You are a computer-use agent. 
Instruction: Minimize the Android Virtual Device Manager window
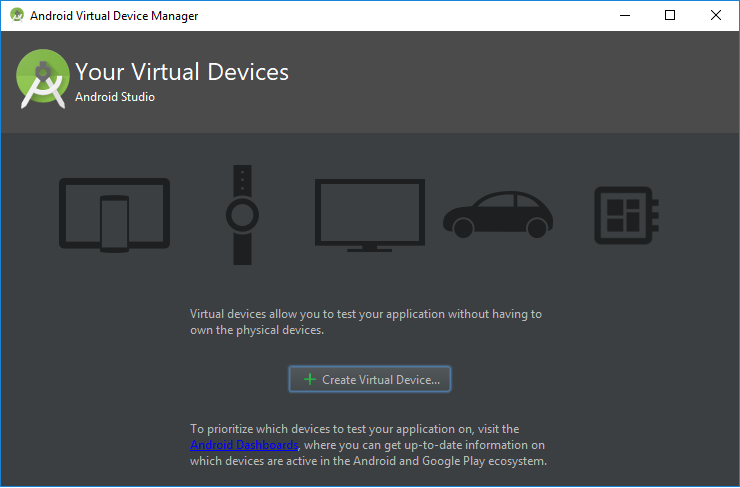point(625,15)
